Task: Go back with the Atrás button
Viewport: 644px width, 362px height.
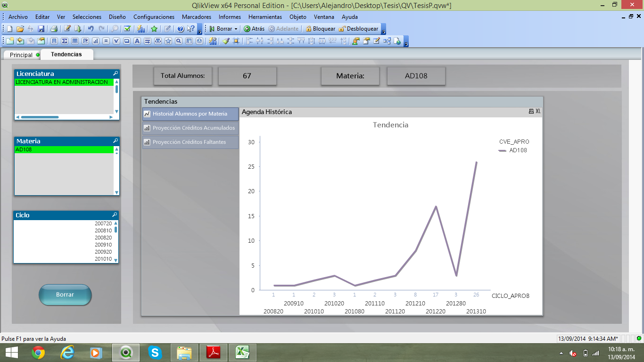Action: 254,29
